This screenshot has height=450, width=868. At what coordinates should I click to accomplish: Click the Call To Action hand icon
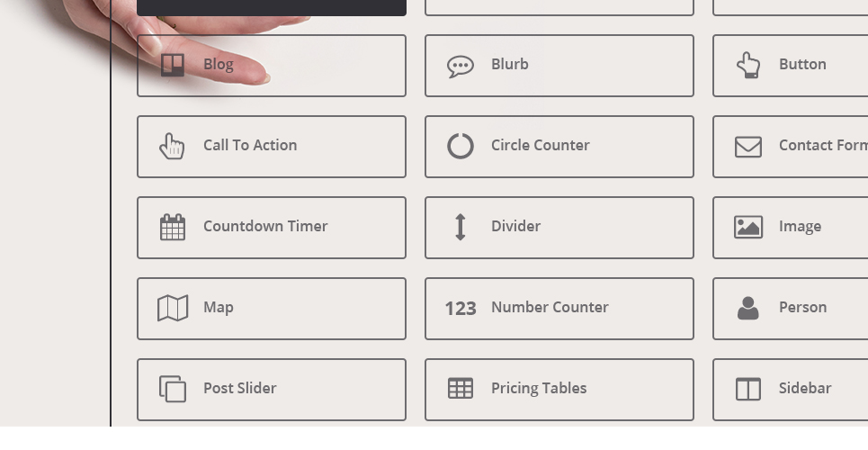coord(172,146)
